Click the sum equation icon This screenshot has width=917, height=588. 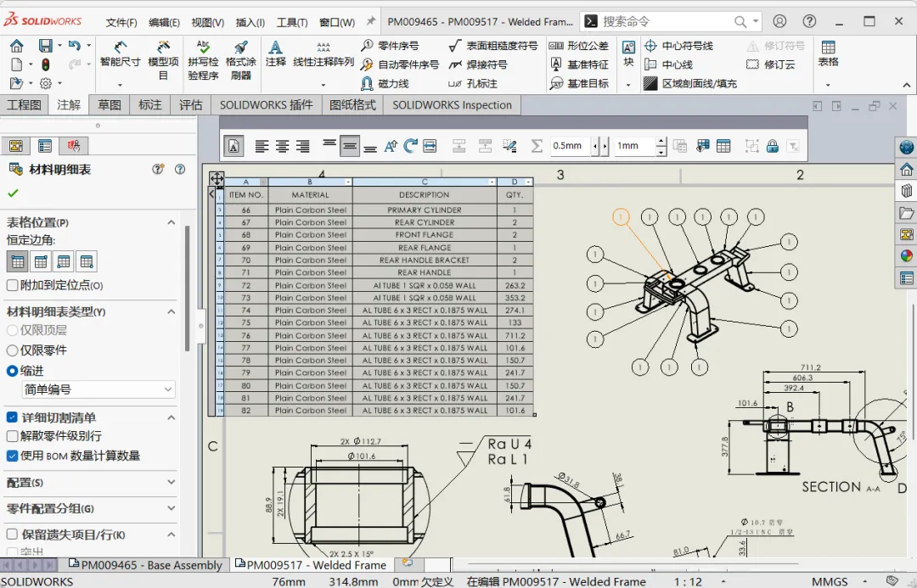(x=537, y=146)
